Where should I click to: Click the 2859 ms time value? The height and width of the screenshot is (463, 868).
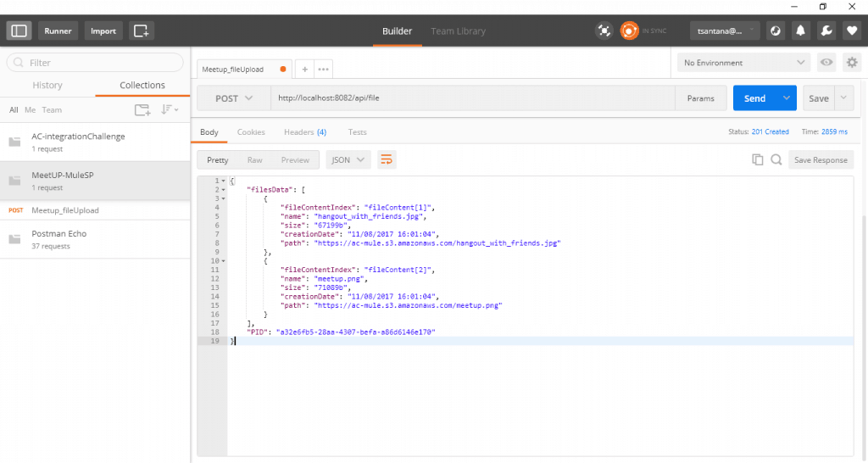click(x=834, y=131)
